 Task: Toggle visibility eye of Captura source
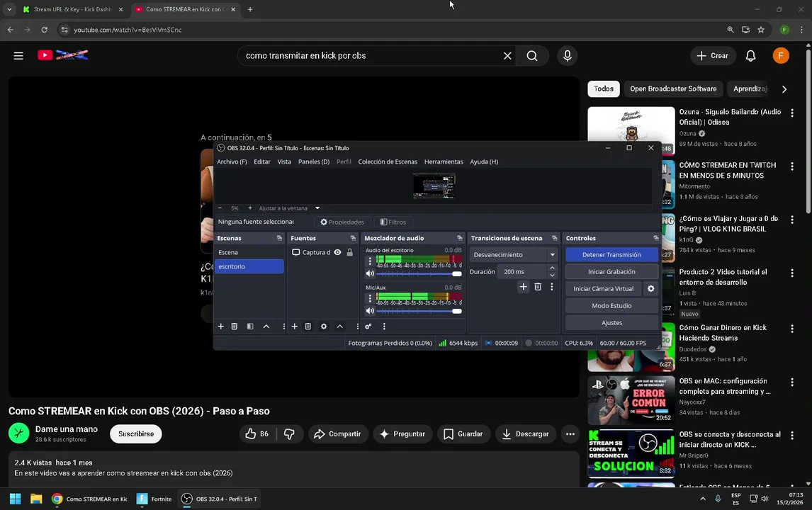pyautogui.click(x=338, y=252)
